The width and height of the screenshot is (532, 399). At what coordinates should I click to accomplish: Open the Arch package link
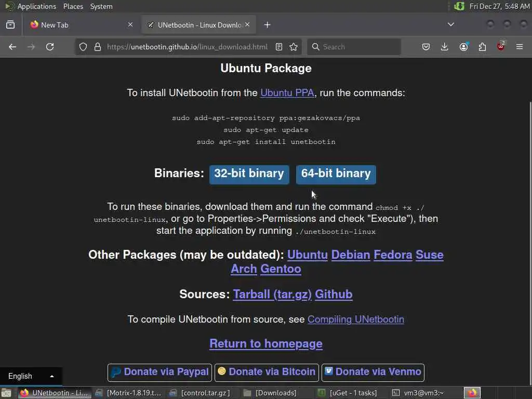[244, 269]
